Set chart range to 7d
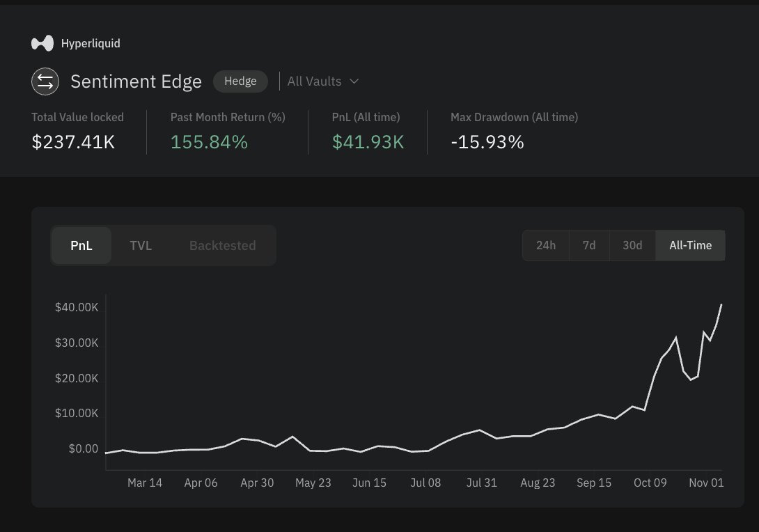Viewport: 759px width, 532px height. pos(589,245)
